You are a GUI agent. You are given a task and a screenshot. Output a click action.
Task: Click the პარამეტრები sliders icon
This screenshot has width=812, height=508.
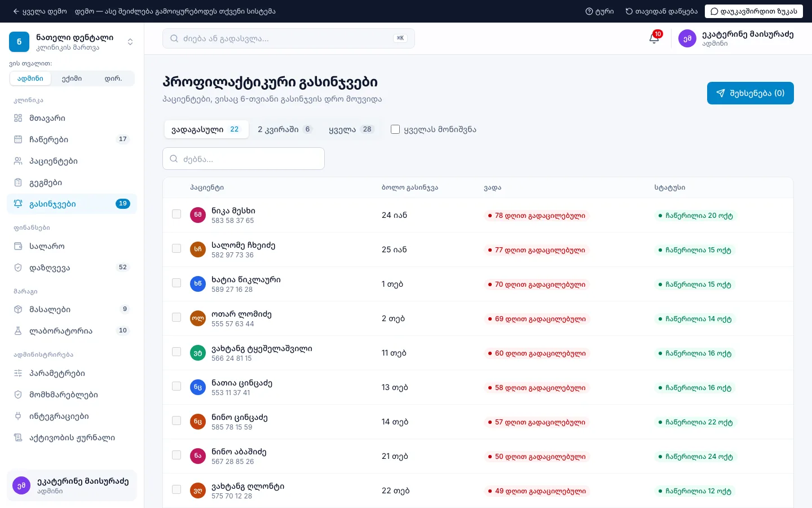[x=18, y=373]
